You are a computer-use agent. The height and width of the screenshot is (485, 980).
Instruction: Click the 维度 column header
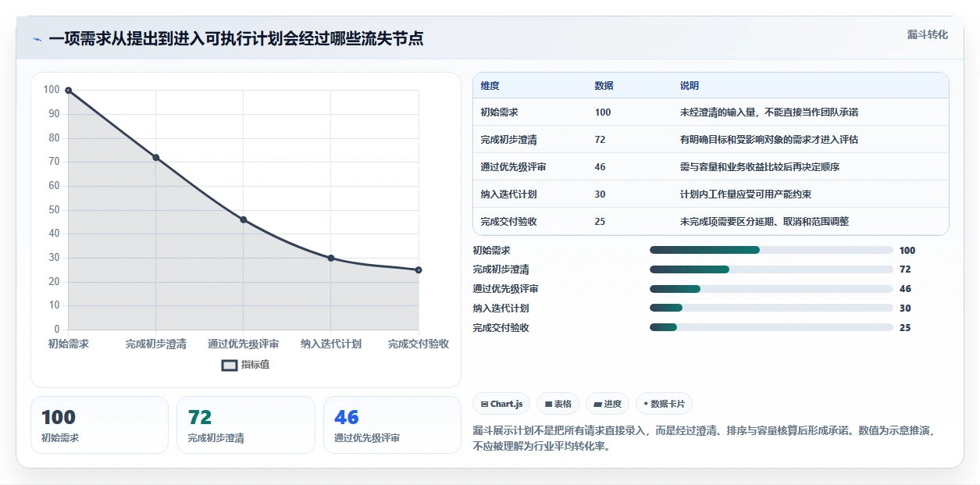pyautogui.click(x=490, y=86)
